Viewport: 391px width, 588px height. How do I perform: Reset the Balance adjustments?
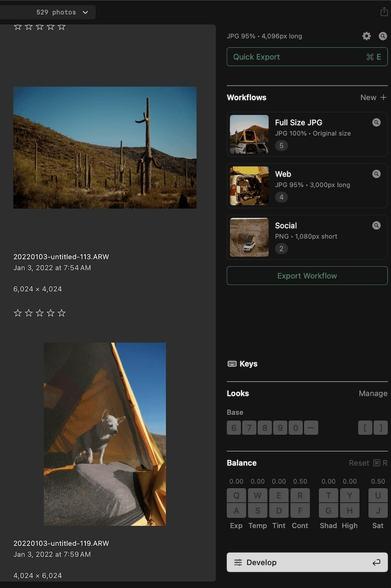tap(367, 463)
